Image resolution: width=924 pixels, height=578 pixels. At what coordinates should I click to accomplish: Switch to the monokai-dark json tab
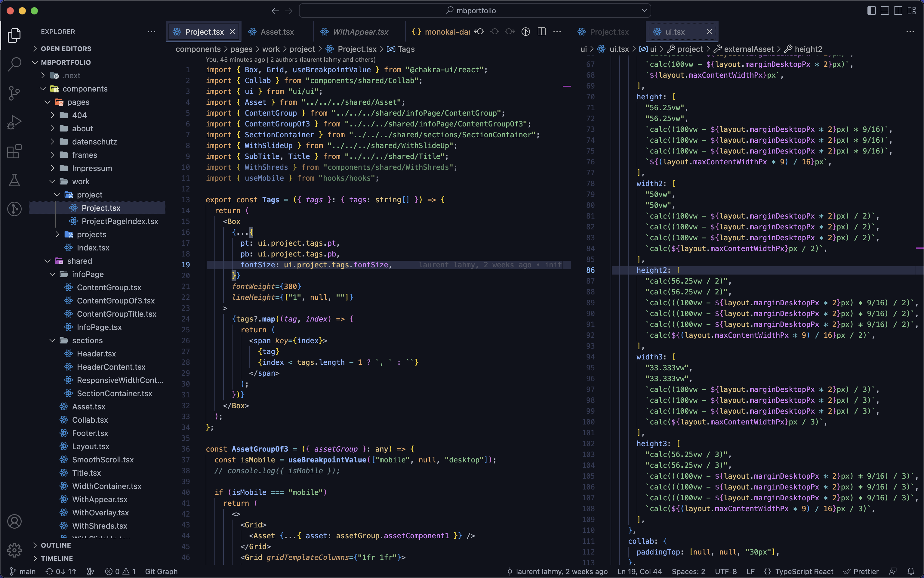[x=441, y=32]
